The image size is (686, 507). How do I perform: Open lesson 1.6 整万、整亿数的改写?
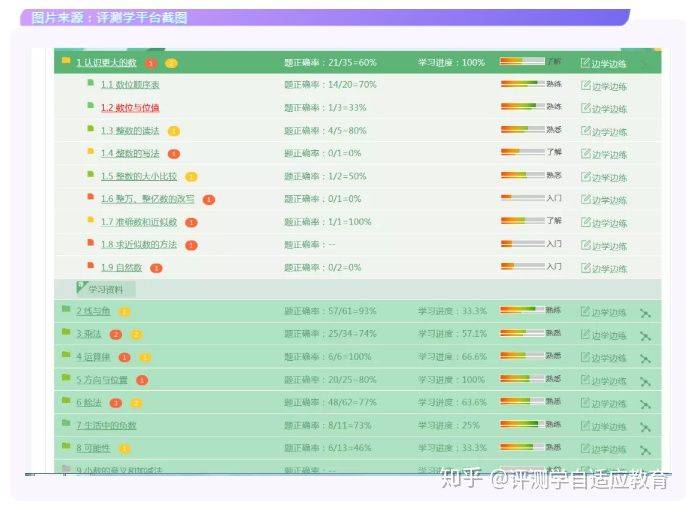tap(147, 199)
